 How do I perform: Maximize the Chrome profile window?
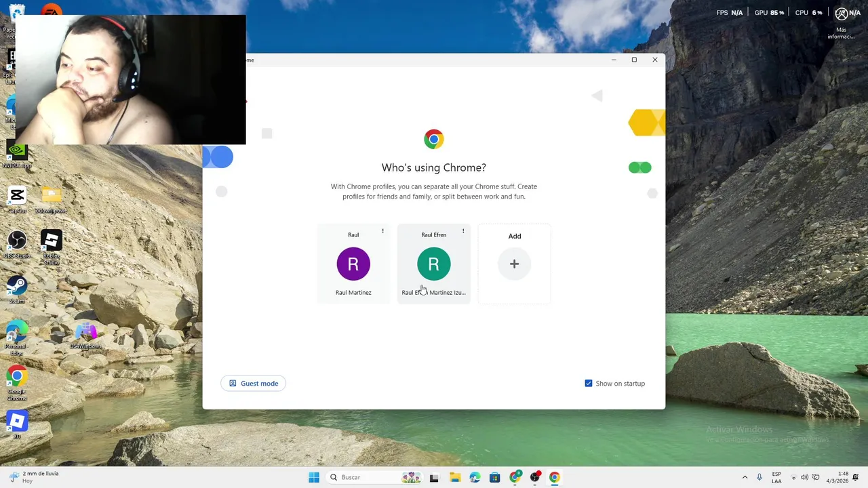pyautogui.click(x=634, y=60)
